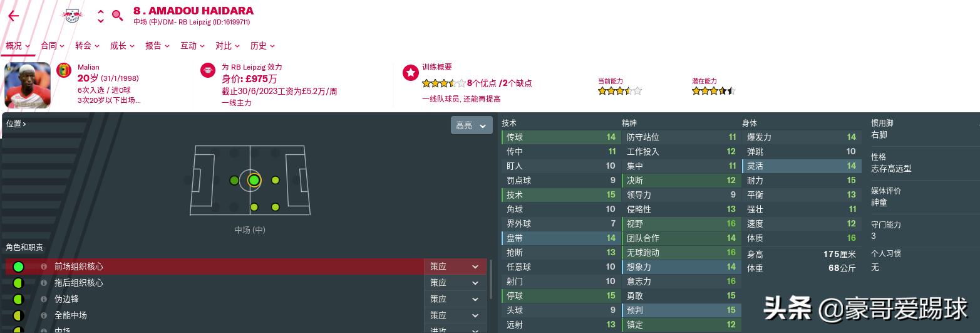Open the 合同 tab menu
This screenshot has width=980, height=333.
tap(53, 46)
